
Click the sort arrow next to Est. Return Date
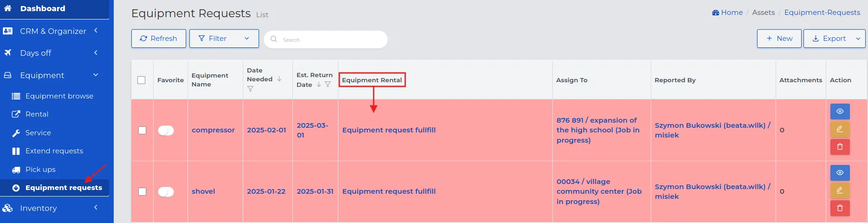coord(319,85)
